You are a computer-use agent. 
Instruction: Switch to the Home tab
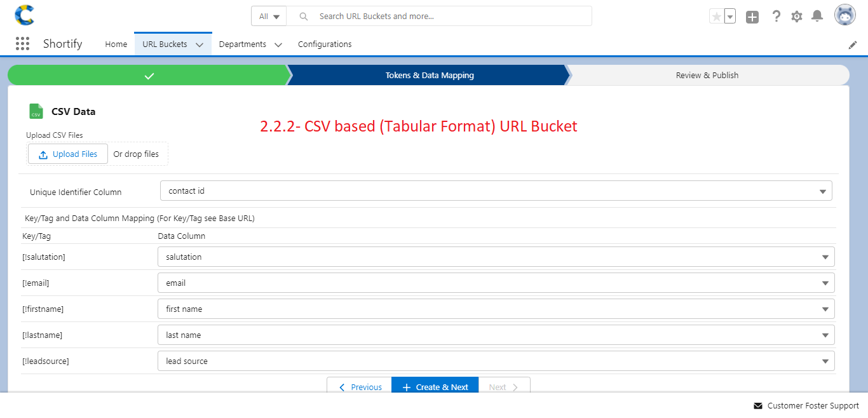point(116,44)
